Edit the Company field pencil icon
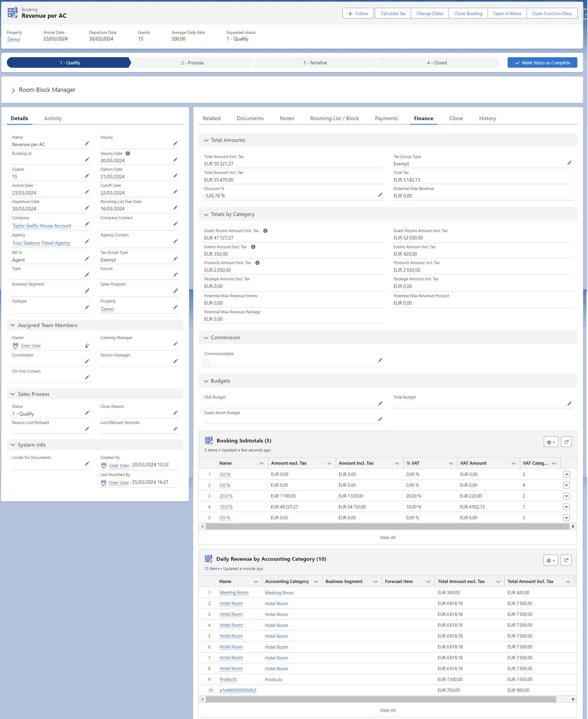This screenshot has height=719, width=588. point(87,224)
